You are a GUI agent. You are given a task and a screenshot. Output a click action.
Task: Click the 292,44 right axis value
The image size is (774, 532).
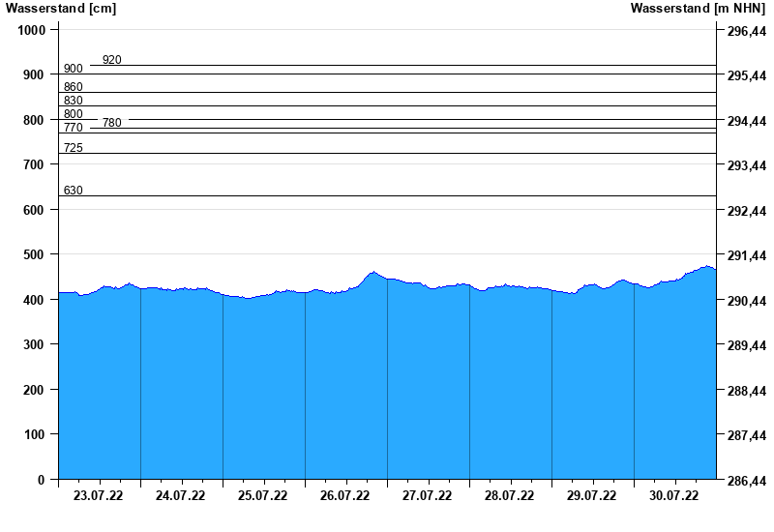(747, 211)
